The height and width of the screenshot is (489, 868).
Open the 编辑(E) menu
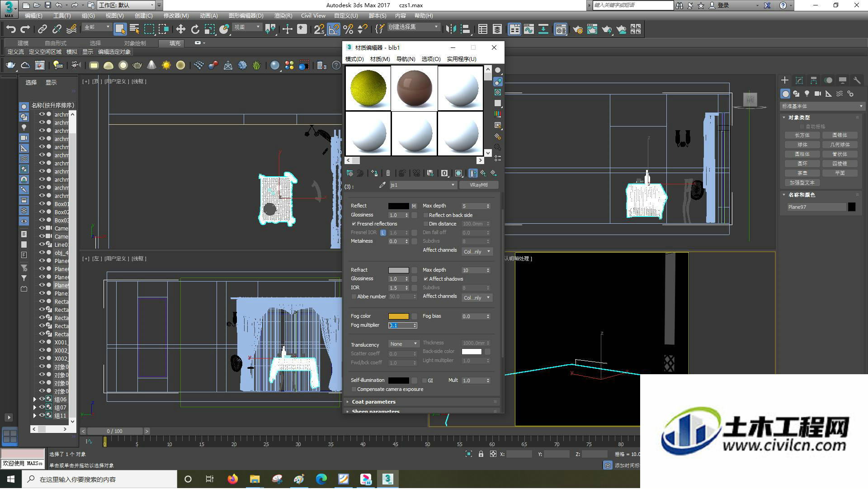(x=33, y=15)
